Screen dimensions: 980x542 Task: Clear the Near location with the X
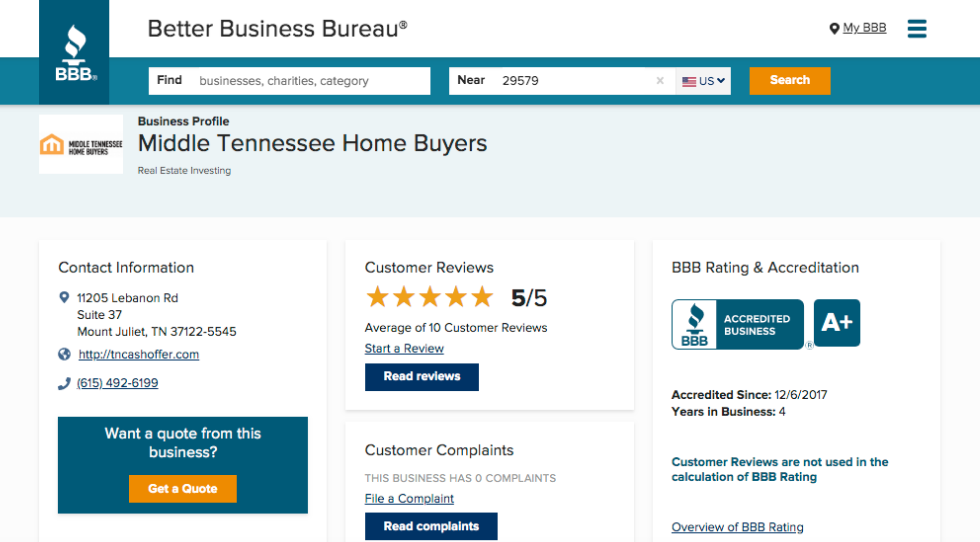[x=660, y=81]
